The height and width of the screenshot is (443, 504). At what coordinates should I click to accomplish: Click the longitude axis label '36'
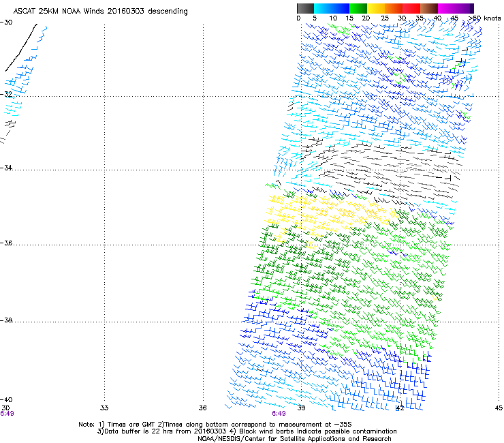coord(202,408)
